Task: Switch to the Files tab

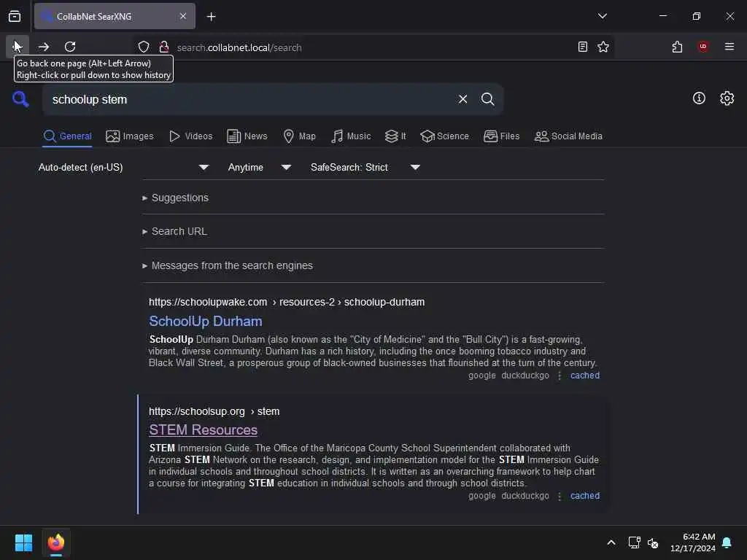Action: point(501,136)
